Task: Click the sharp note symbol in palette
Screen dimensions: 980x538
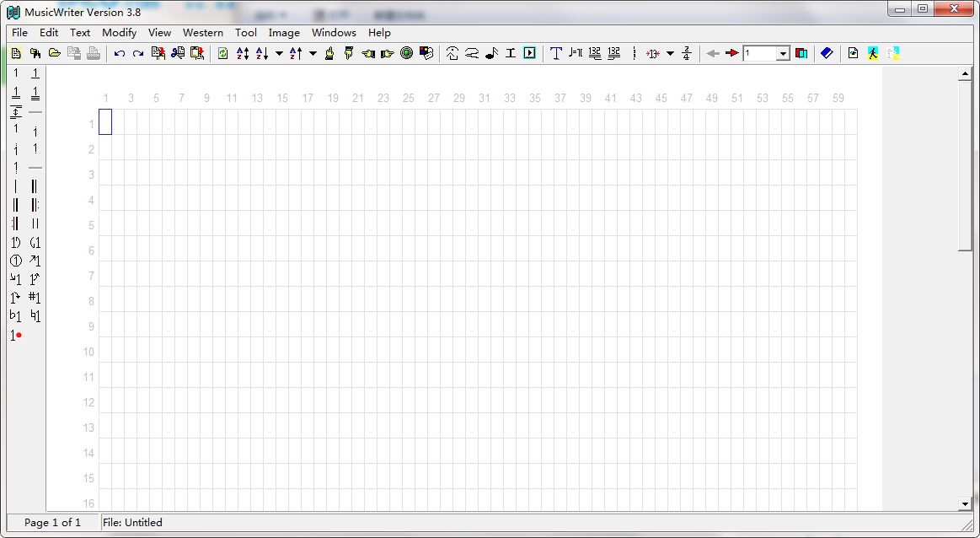Action: pyautogui.click(x=35, y=298)
